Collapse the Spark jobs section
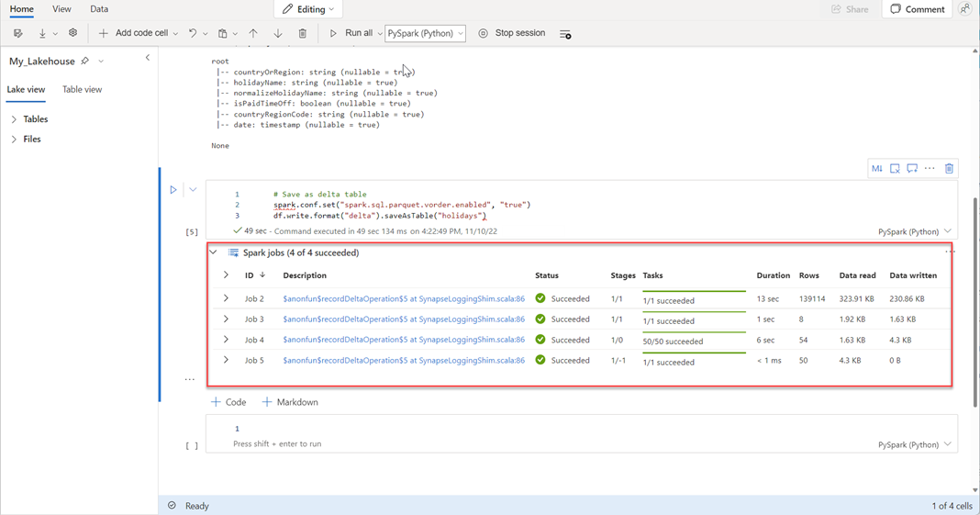The image size is (980, 515). pos(214,252)
